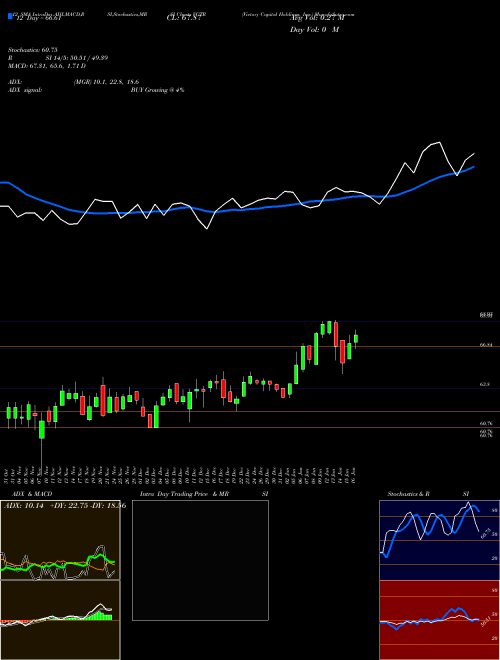
Task: Click the 62.8 price axis label
Action: tap(485, 384)
